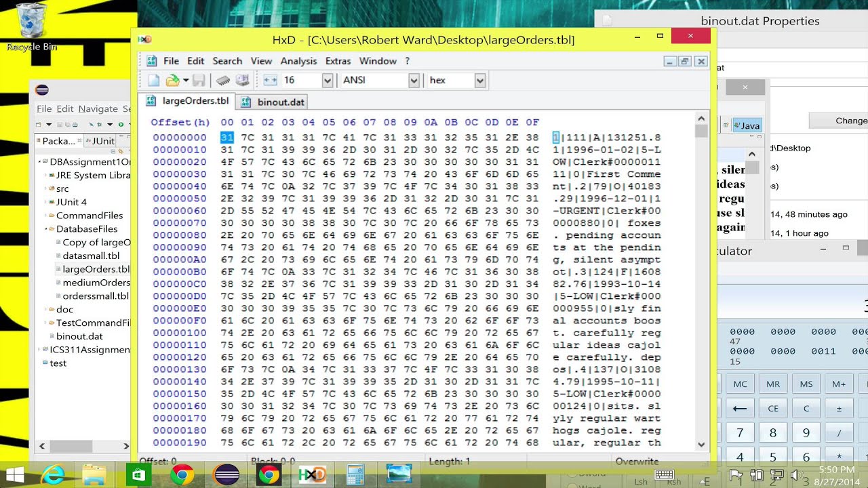Click the HxD vertical scrollbar up arrow
Viewport: 868px width, 488px height.
click(x=702, y=118)
